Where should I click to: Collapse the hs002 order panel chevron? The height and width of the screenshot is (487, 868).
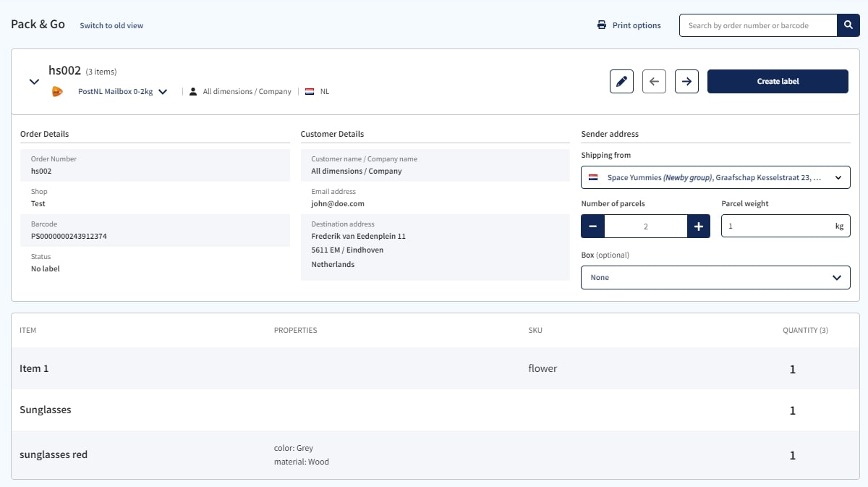coord(34,82)
